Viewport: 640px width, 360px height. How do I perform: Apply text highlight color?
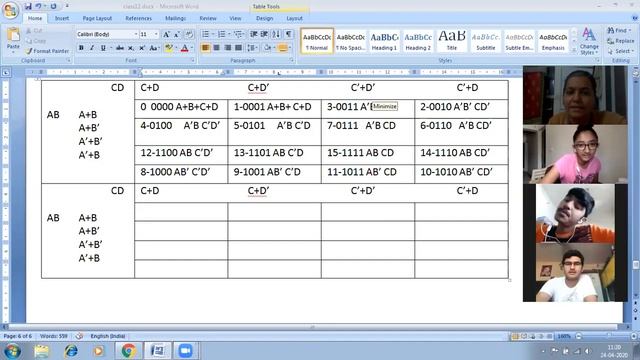click(169, 48)
